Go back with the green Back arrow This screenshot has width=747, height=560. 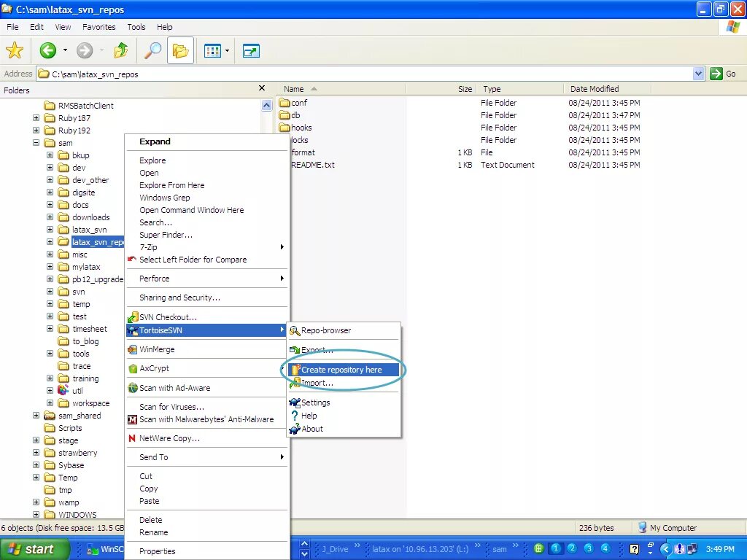47,50
